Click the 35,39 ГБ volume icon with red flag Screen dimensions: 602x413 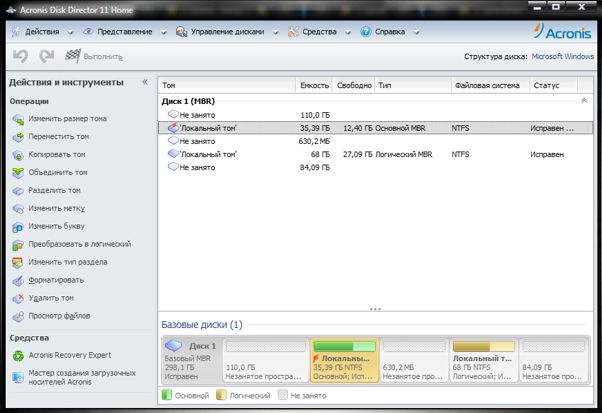[x=173, y=128]
